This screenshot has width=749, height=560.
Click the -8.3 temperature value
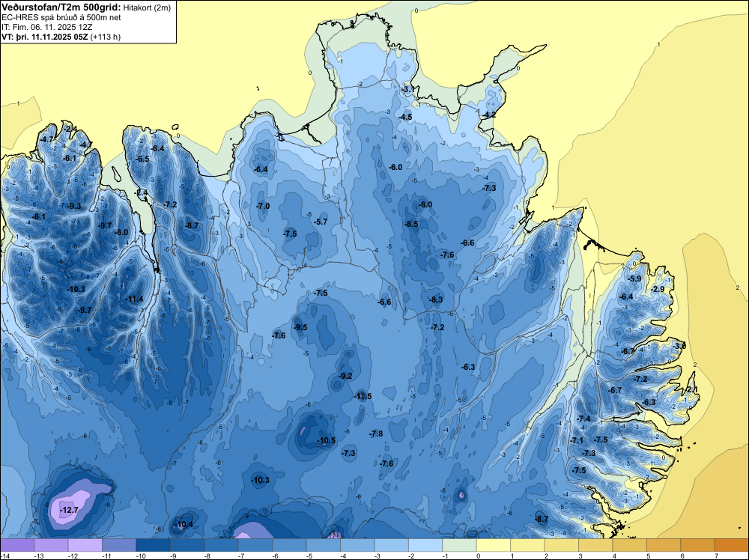[436, 299]
